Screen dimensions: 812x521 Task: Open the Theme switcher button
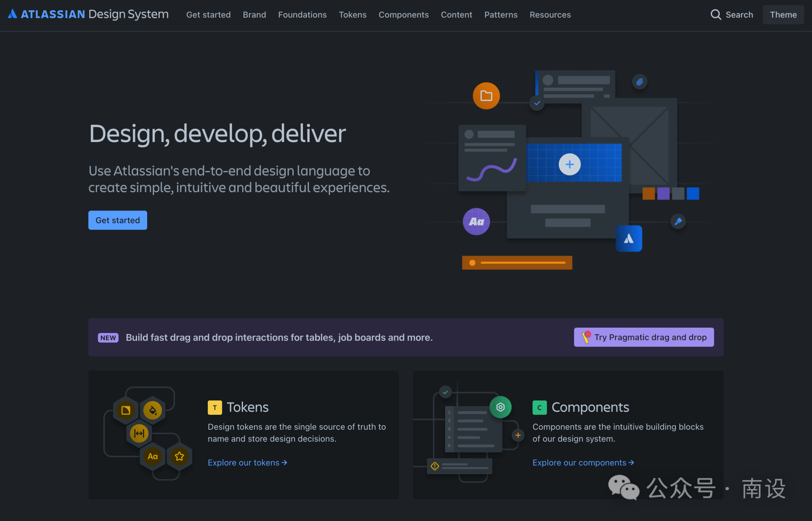coord(783,15)
